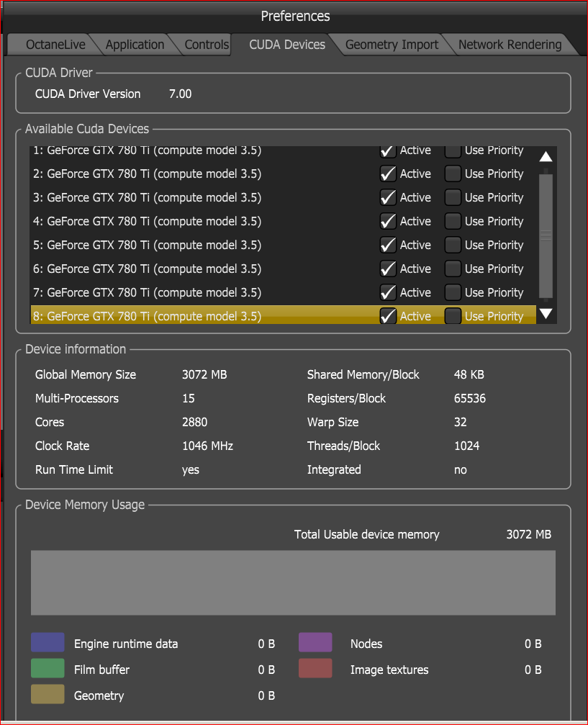The width and height of the screenshot is (588, 725).
Task: Enable Use Priority for device 6
Action: tap(453, 269)
